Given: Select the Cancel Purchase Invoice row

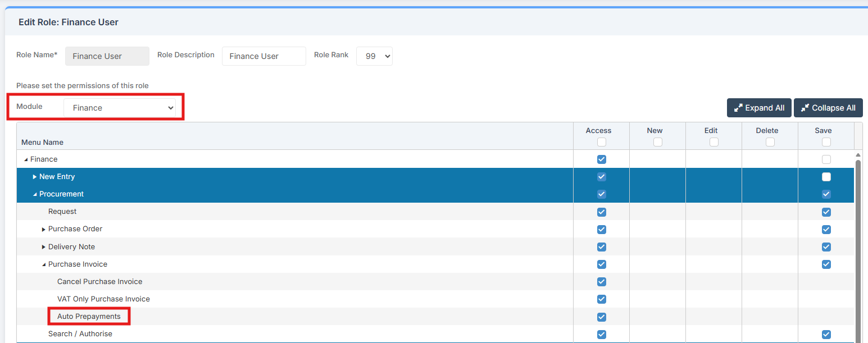Looking at the screenshot, I should (x=99, y=282).
